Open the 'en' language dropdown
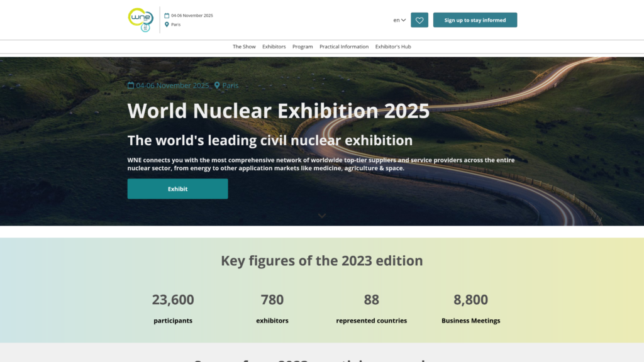This screenshot has width=644, height=362. point(399,20)
